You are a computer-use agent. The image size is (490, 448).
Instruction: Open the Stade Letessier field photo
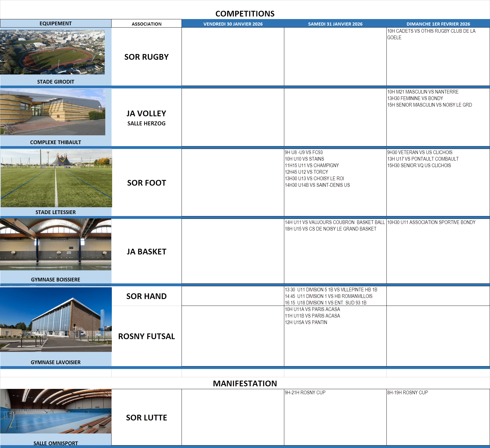tap(56, 178)
